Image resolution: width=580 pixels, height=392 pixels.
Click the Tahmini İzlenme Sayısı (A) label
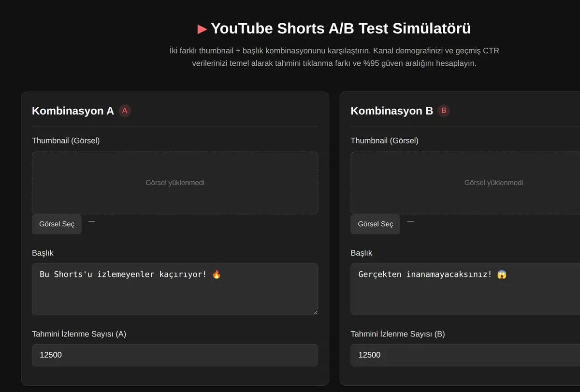(x=79, y=334)
